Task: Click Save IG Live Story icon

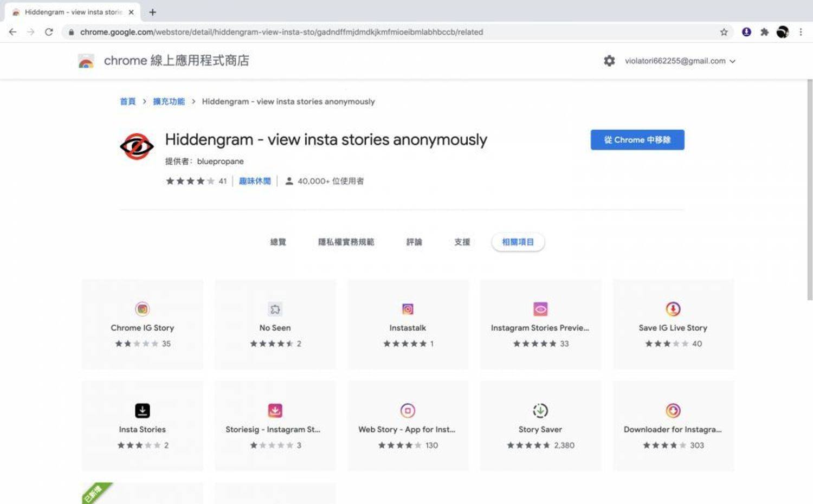Action: pos(673,309)
